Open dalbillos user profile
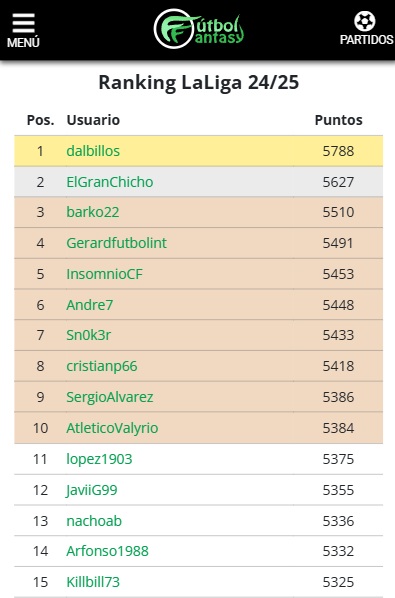 [93, 151]
